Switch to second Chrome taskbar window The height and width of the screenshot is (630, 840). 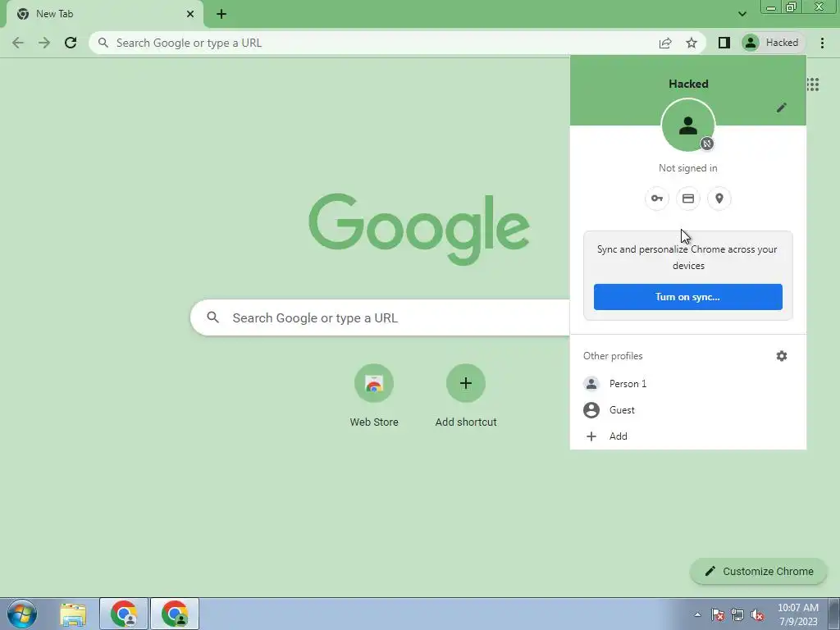coord(175,614)
